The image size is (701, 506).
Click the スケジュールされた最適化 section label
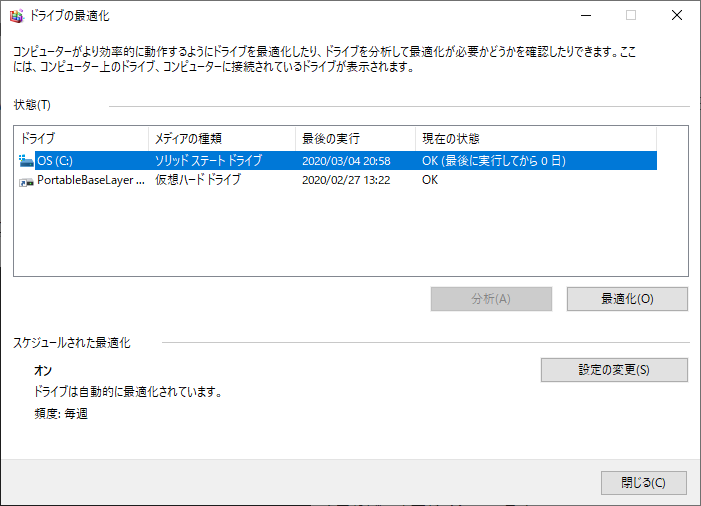(72, 343)
